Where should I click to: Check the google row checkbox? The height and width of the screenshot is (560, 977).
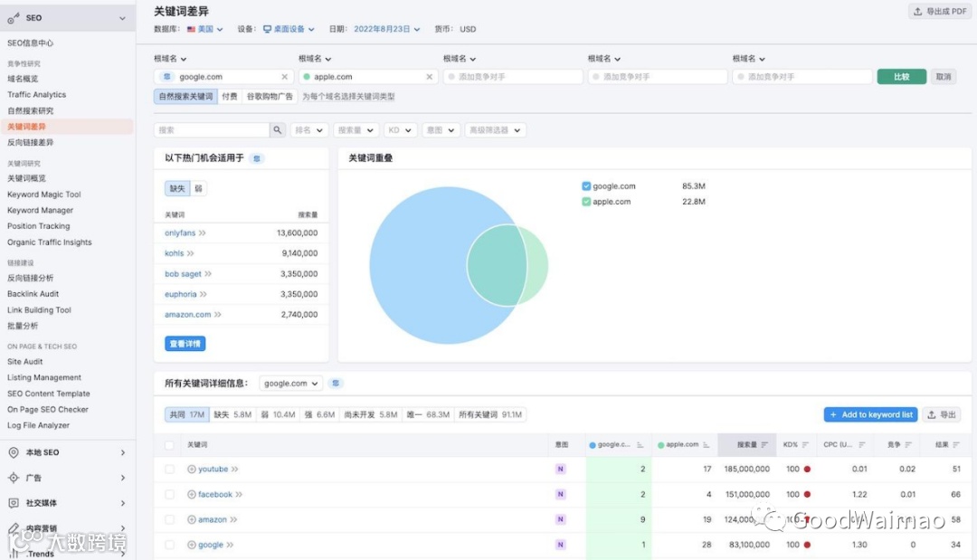pyautogui.click(x=169, y=545)
